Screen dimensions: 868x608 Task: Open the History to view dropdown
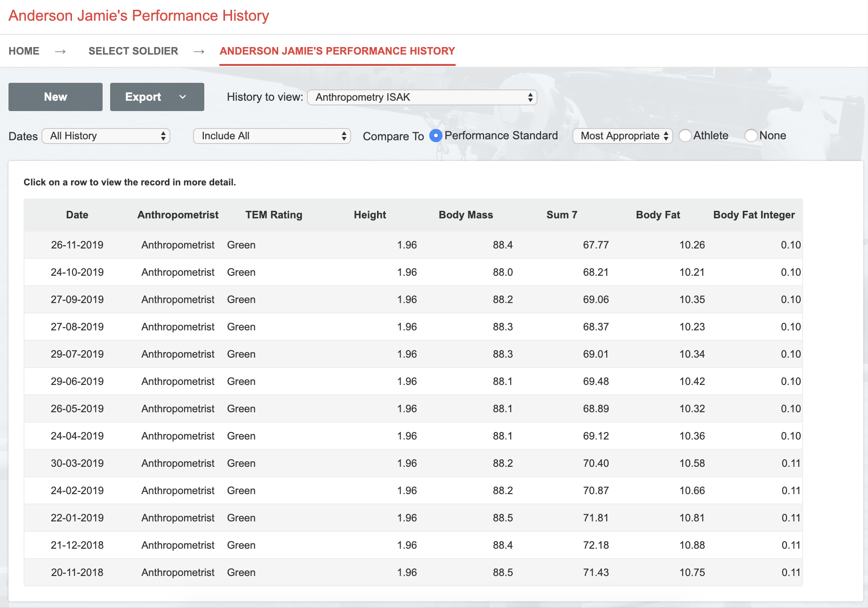click(422, 97)
